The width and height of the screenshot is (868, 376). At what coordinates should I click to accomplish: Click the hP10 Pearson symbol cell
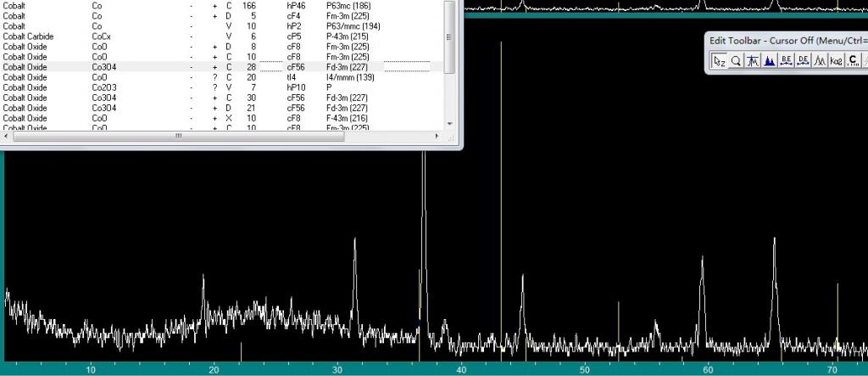pos(296,87)
